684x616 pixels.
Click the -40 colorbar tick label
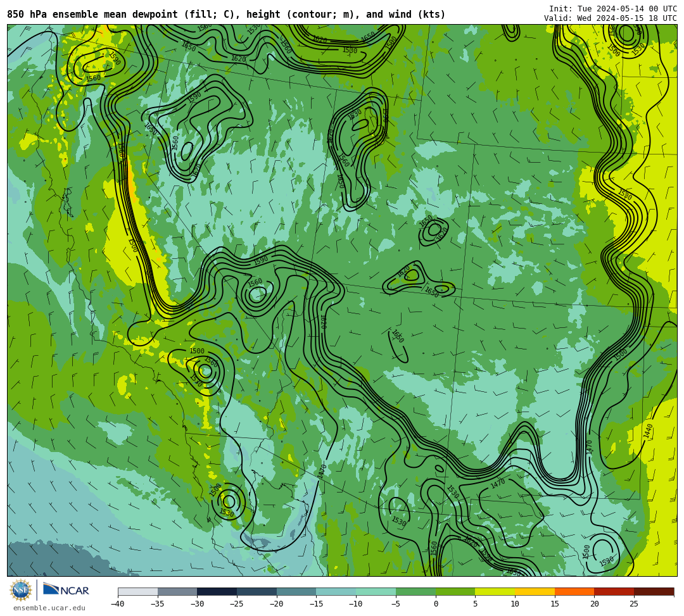117,604
